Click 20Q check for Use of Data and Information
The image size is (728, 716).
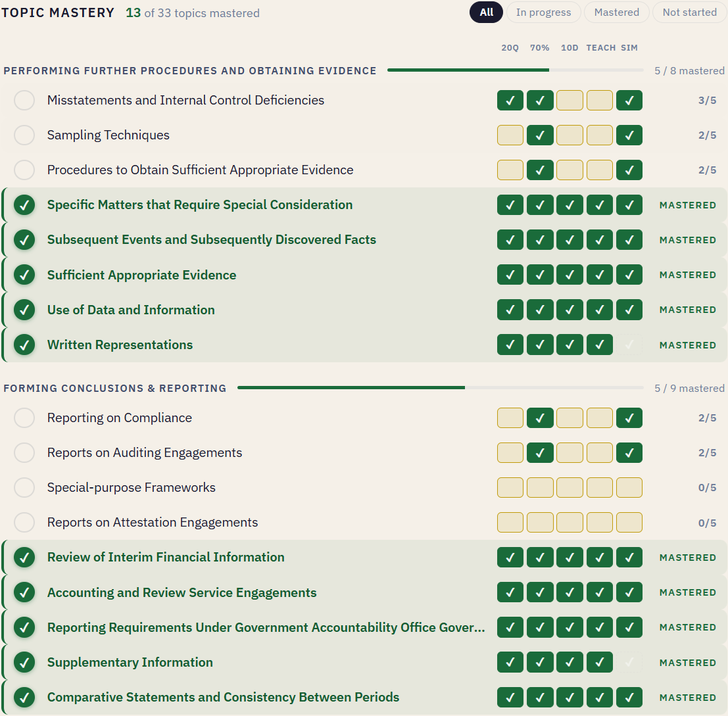(510, 310)
